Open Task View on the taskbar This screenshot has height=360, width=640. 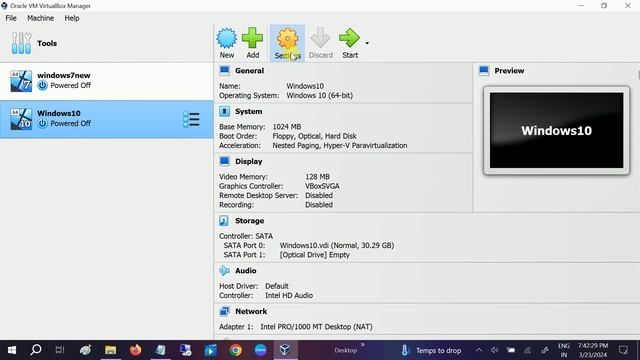(60, 350)
